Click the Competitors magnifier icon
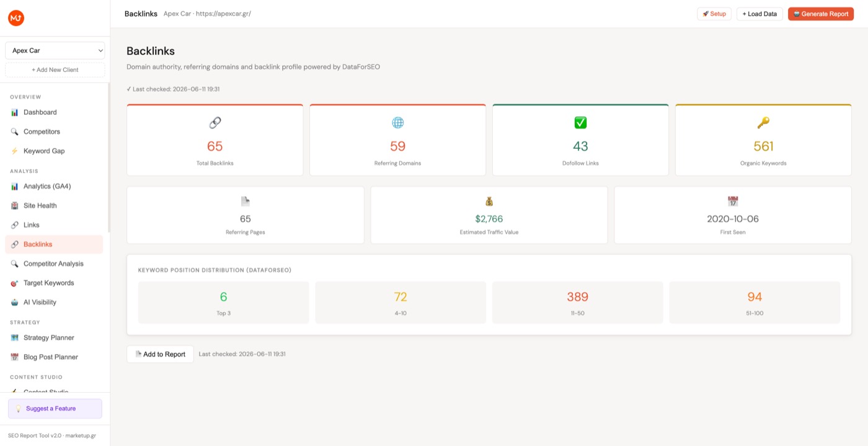This screenshot has width=868, height=446. (x=15, y=132)
